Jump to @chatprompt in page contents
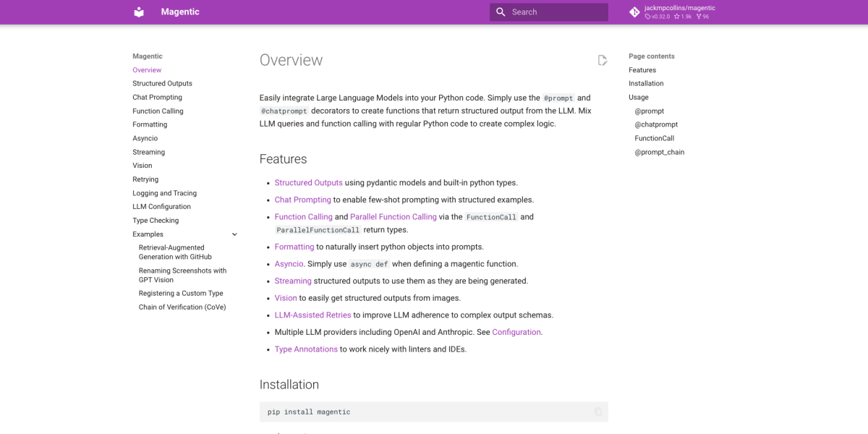The width and height of the screenshot is (868, 434). pyautogui.click(x=656, y=125)
